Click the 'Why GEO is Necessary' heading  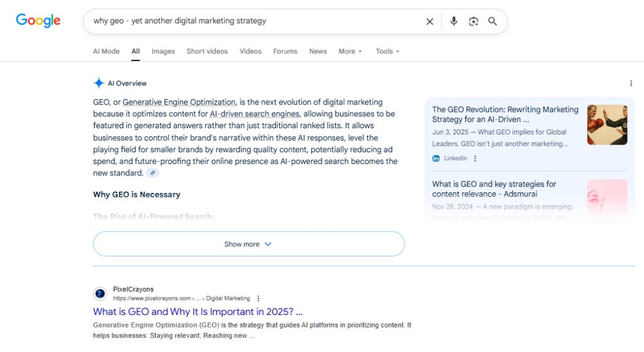[136, 194]
